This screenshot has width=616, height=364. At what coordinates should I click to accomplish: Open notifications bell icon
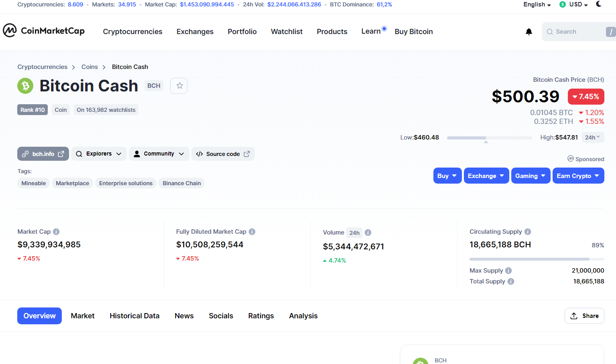[529, 32]
